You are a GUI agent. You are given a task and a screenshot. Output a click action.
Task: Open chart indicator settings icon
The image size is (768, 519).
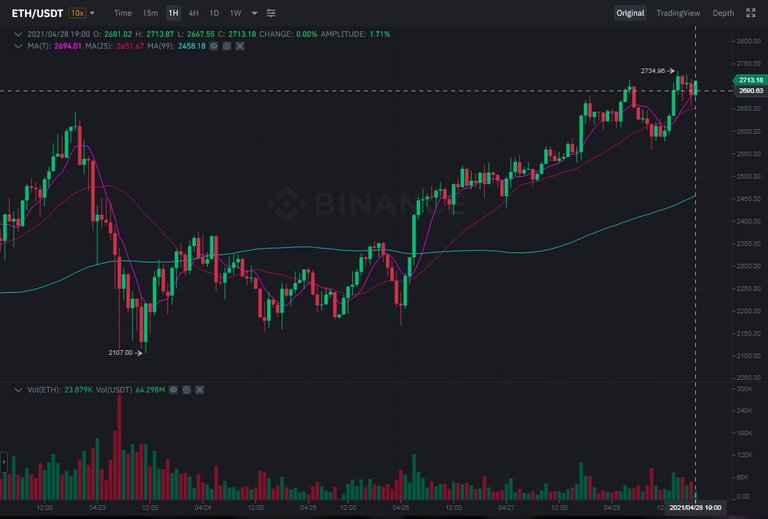pos(271,13)
